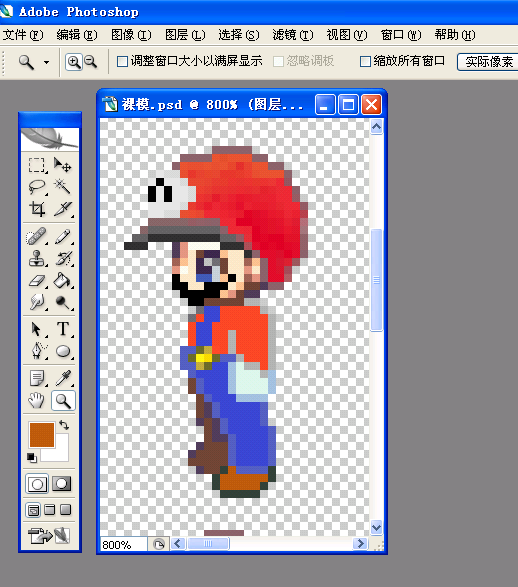The height and width of the screenshot is (587, 518).
Task: Open the 选择(S) menu
Action: click(239, 35)
